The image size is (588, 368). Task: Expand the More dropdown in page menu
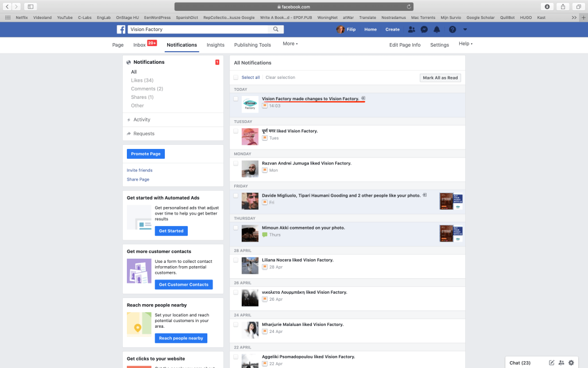[x=290, y=44]
